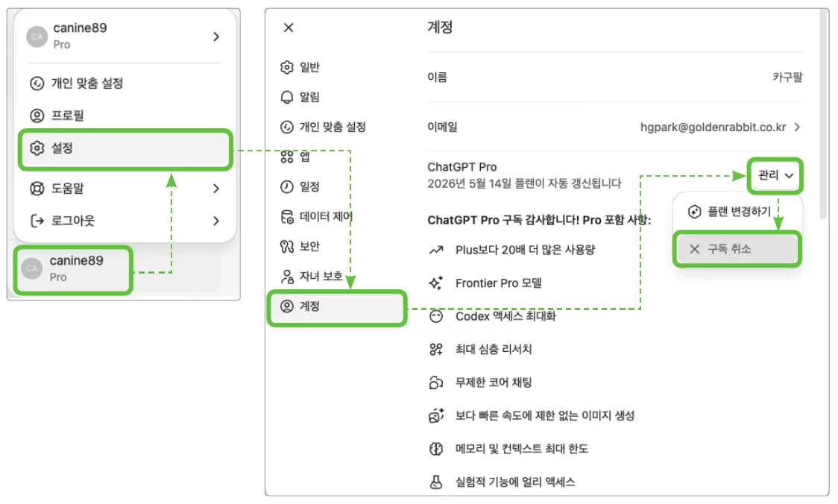Open the 보안 security icon item
838x504 pixels.
[x=287, y=246]
